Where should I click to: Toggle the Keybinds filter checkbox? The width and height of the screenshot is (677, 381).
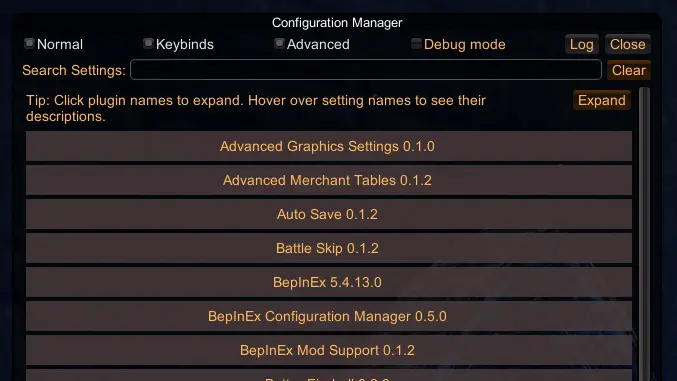point(148,43)
